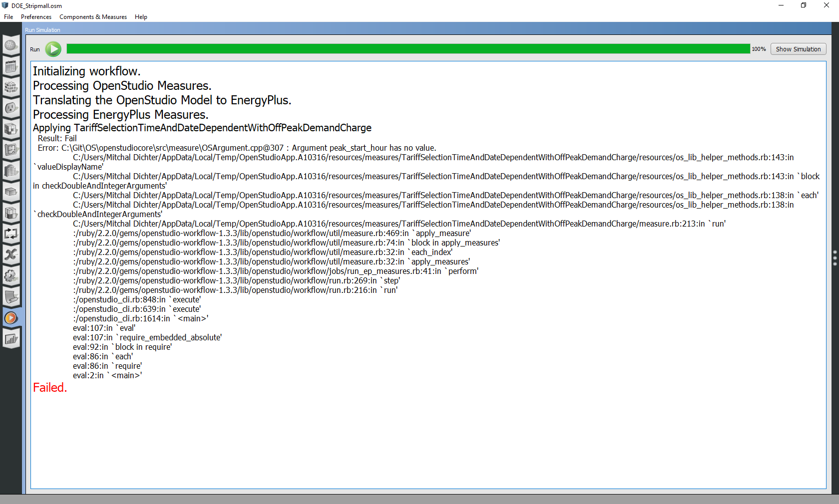The width and height of the screenshot is (839, 504).
Task: Open the Measures scroll icon
Action: point(11,297)
